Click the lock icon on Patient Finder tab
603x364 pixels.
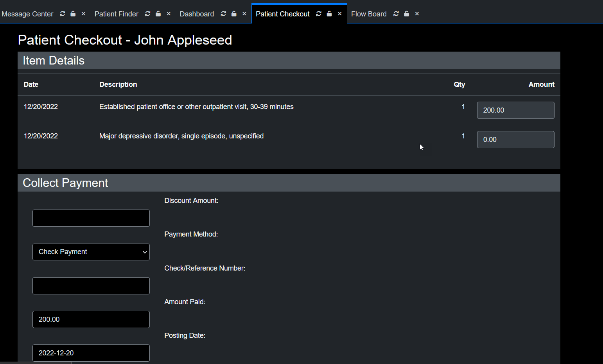158,14
